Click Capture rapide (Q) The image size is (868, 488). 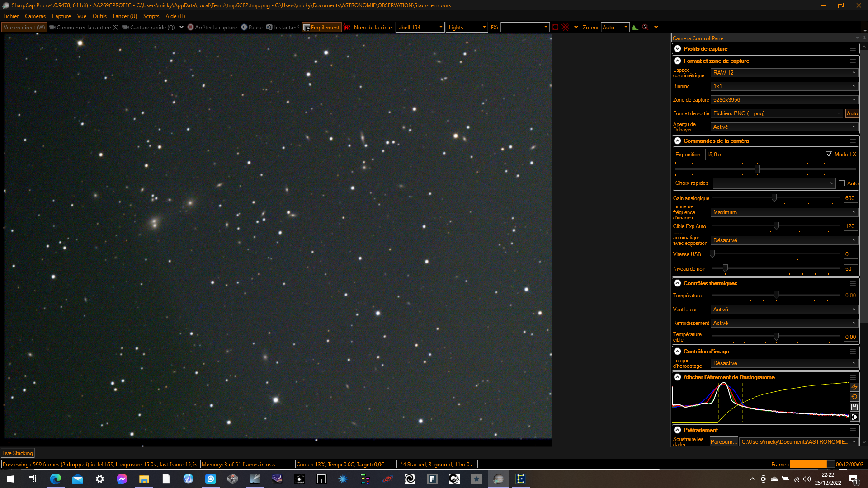tap(149, 28)
